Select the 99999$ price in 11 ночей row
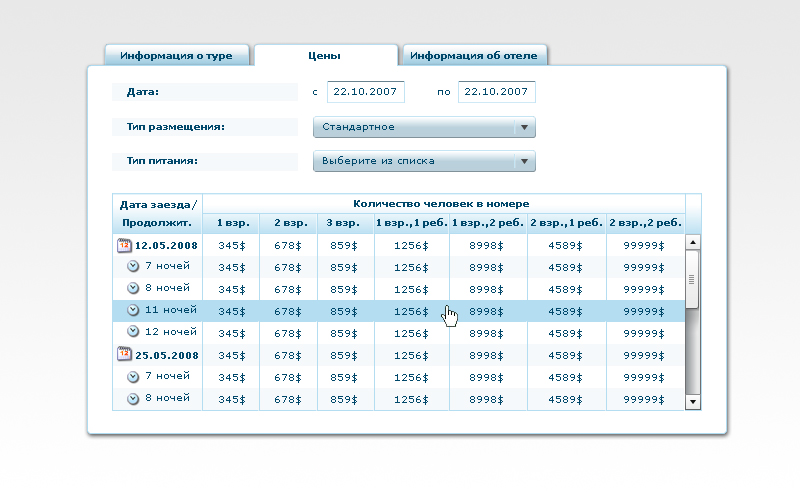This screenshot has width=800, height=500. (x=644, y=311)
